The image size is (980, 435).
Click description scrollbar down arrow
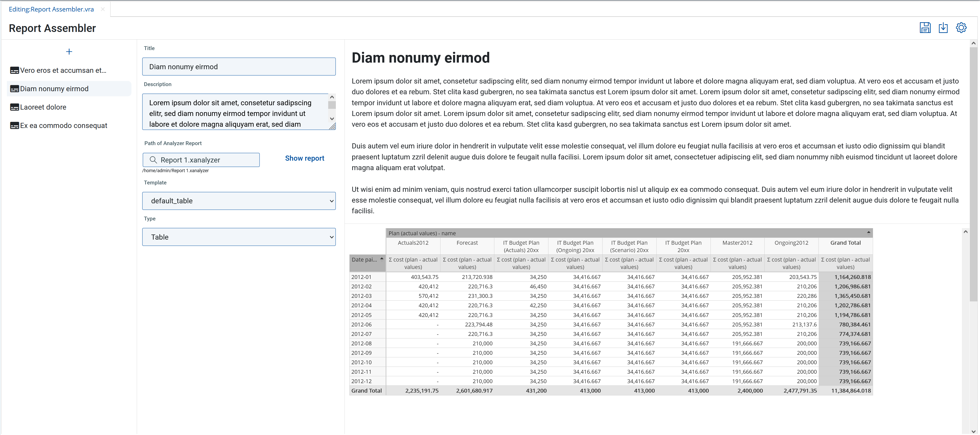(332, 119)
